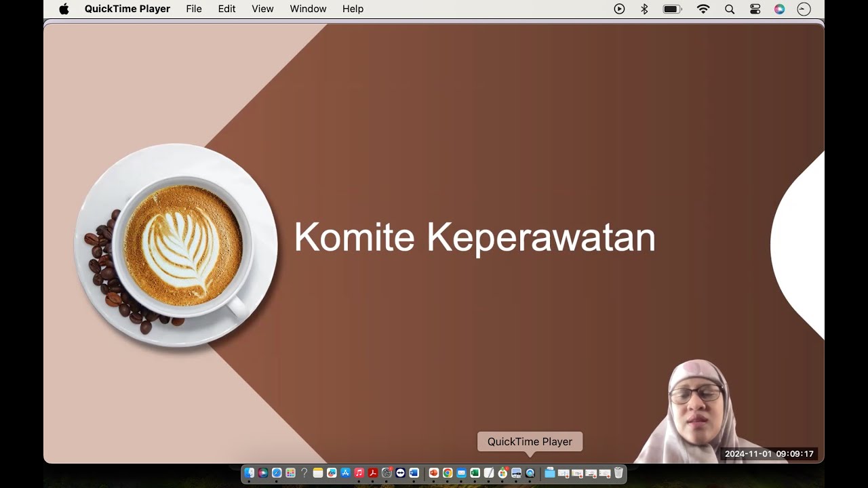868x488 pixels.
Task: Launch Siri from the menu bar
Action: coord(779,9)
